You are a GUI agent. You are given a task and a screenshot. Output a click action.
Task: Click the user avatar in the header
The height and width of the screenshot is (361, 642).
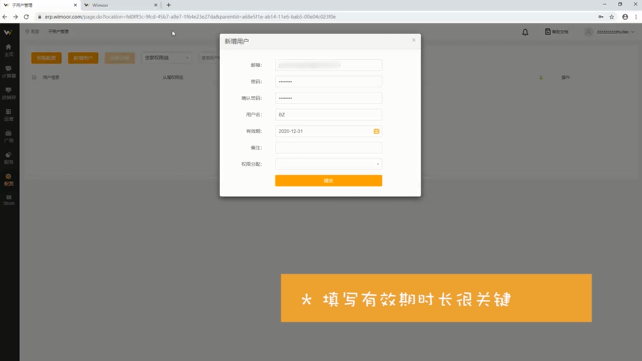[588, 32]
